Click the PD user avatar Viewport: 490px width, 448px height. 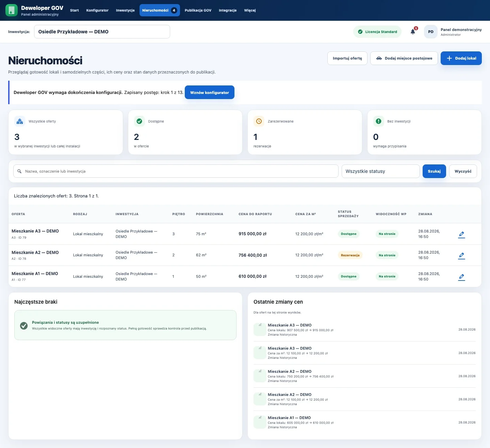[x=431, y=32]
